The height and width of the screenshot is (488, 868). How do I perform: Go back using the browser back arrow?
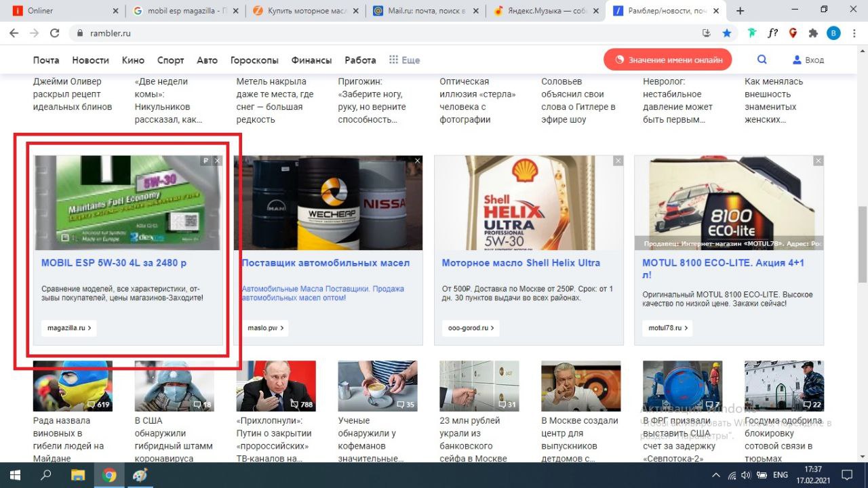pos(14,33)
